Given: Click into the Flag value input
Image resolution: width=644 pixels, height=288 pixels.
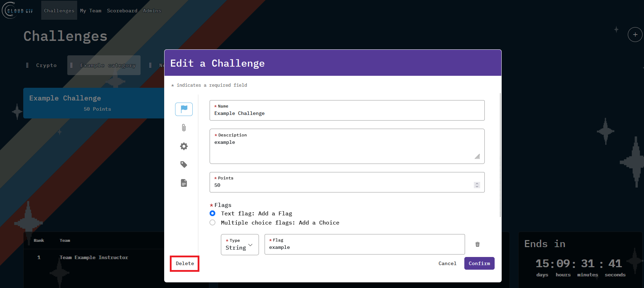Looking at the screenshot, I should [365, 244].
